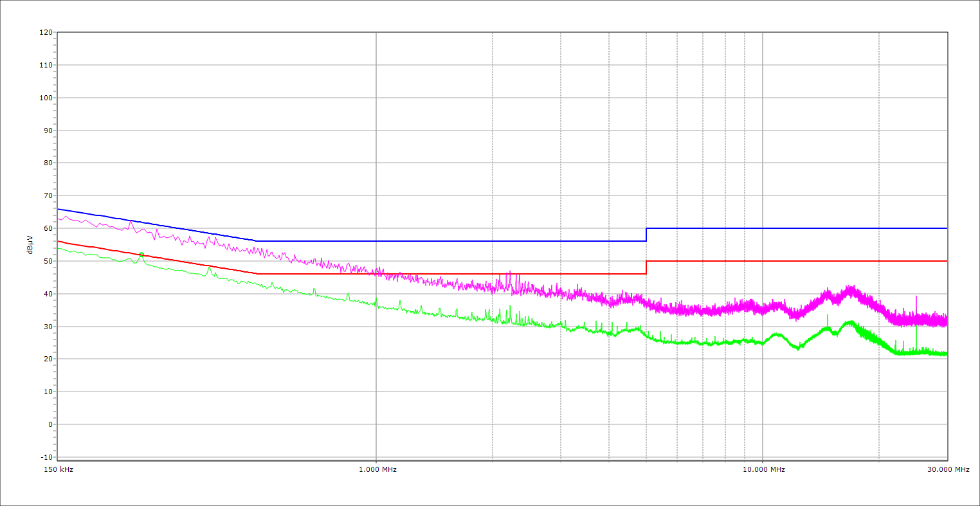The image size is (980, 506).
Task: Click the -10 value on the y-axis
Action: (x=46, y=457)
